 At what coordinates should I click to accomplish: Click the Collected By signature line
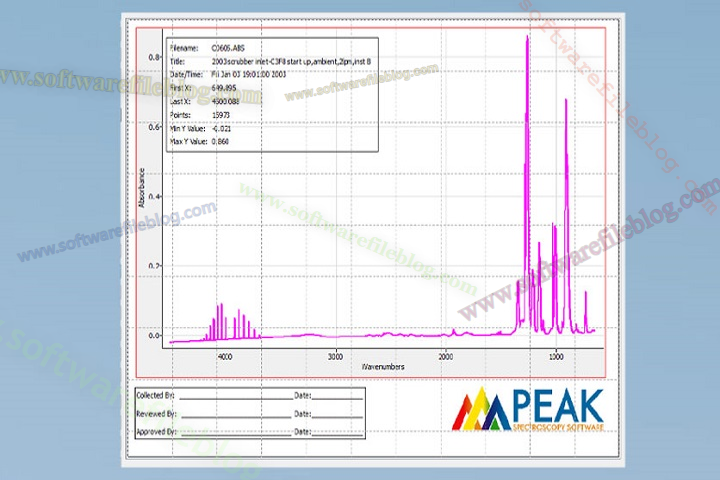(x=235, y=397)
